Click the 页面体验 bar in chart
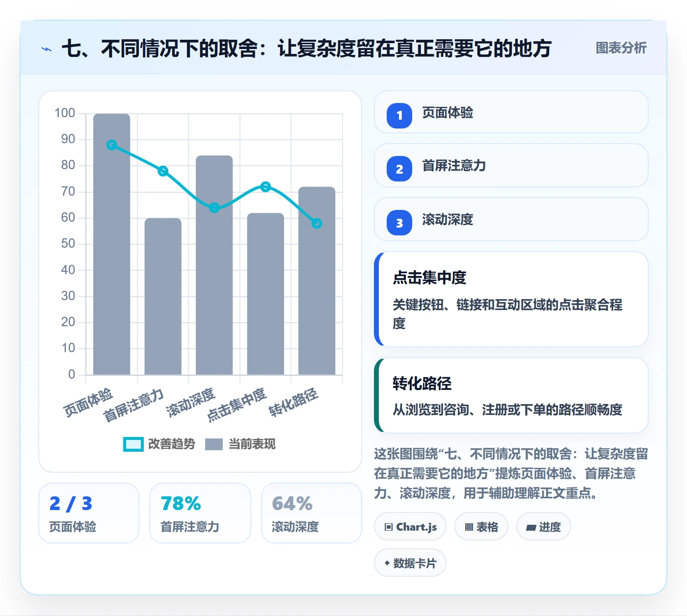 (112, 244)
